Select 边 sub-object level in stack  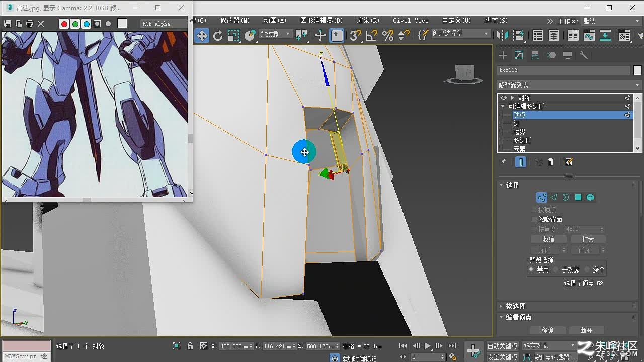(517, 123)
